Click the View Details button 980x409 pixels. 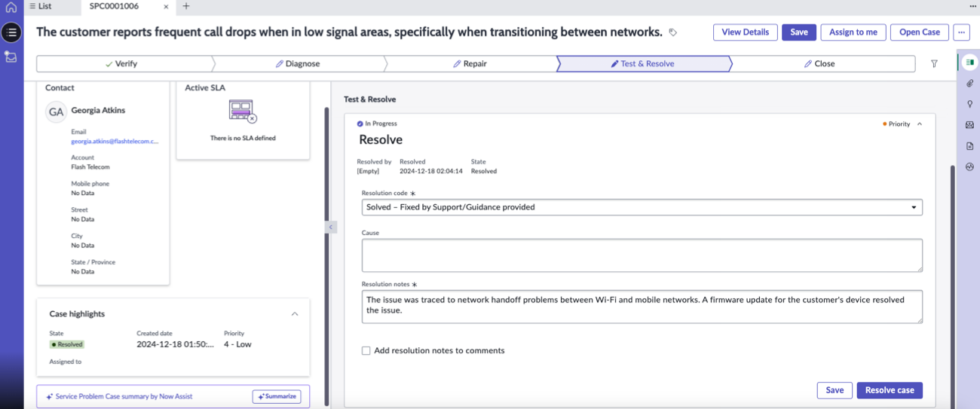745,32
